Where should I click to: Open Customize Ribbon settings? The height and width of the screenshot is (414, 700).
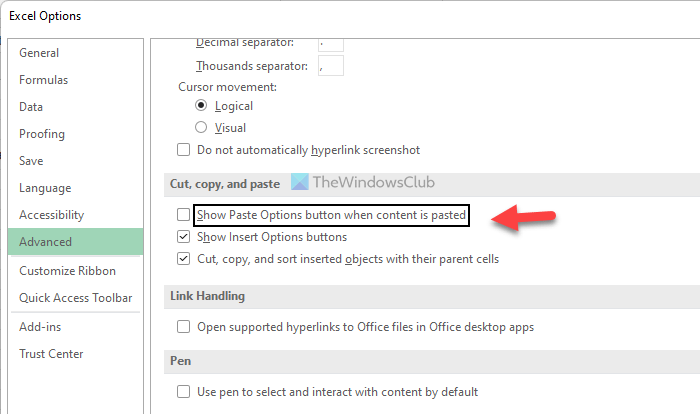point(67,271)
